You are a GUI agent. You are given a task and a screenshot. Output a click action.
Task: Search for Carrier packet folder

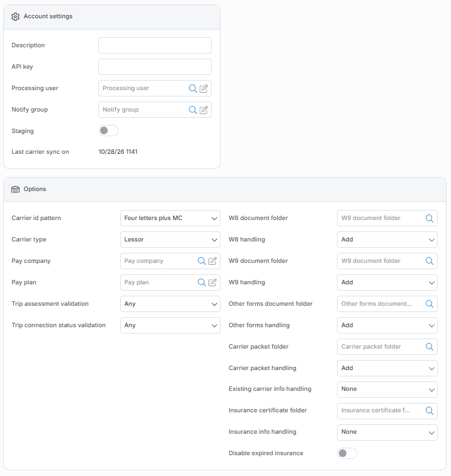430,347
